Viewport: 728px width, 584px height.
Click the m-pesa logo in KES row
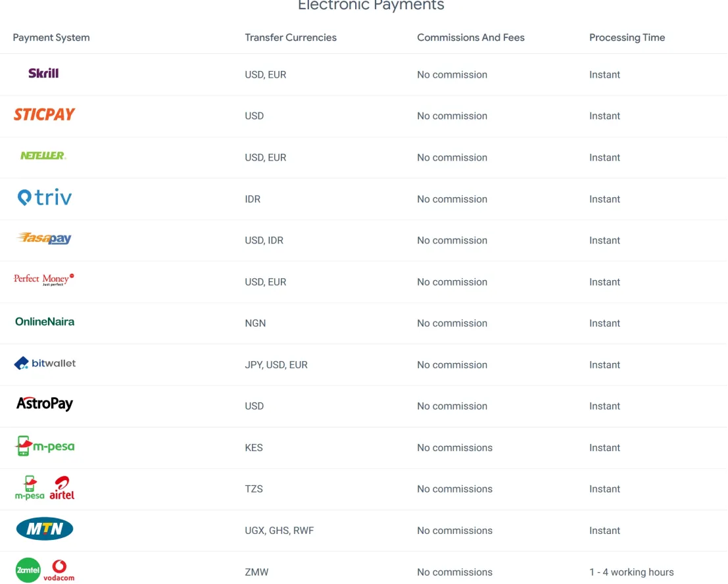(x=45, y=446)
